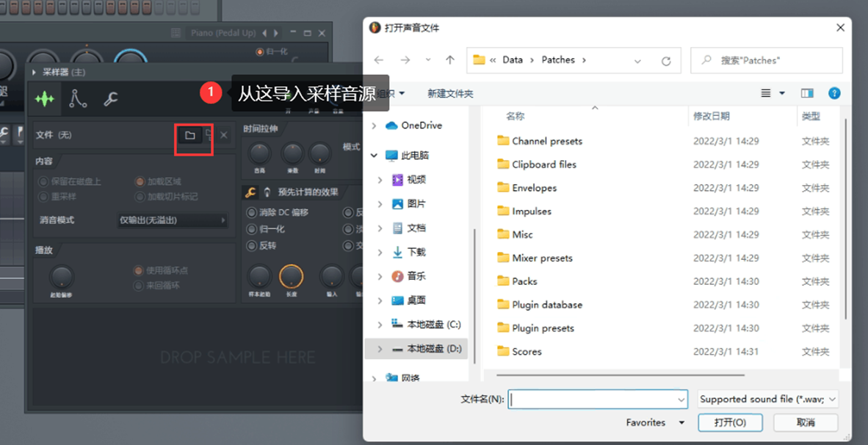Click the folder icon to load sample
Image resolution: width=868 pixels, height=445 pixels.
click(190, 135)
